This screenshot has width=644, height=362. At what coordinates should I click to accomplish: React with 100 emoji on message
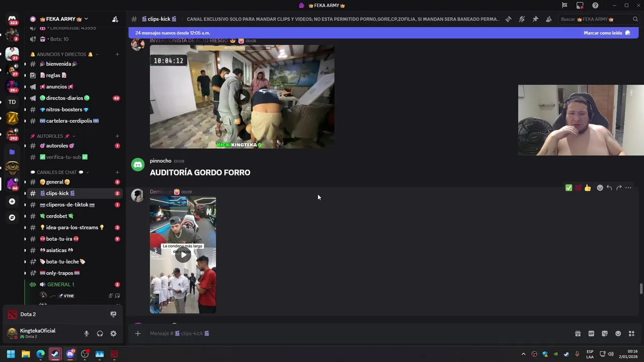(x=578, y=188)
